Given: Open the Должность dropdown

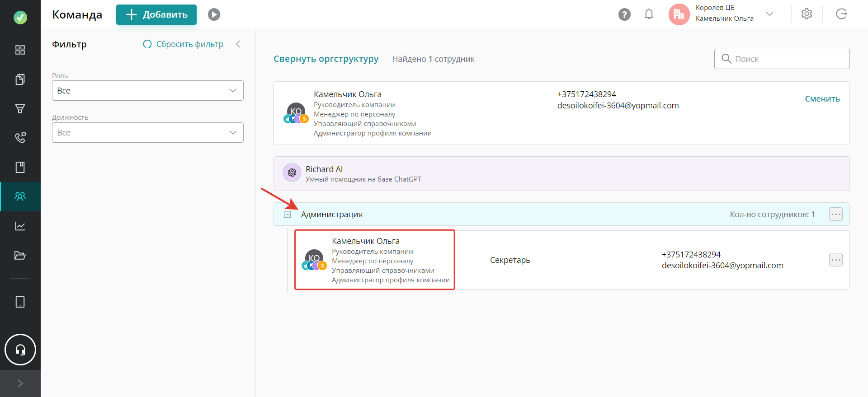Looking at the screenshot, I should point(148,132).
